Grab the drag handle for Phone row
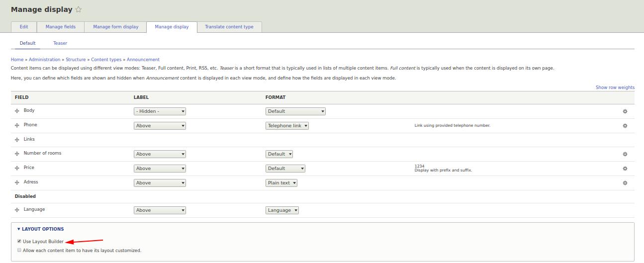The width and height of the screenshot is (644, 263). [x=17, y=126]
